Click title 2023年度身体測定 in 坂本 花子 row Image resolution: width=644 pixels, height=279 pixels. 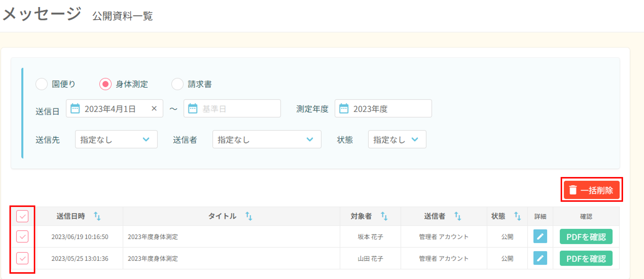[x=153, y=237]
